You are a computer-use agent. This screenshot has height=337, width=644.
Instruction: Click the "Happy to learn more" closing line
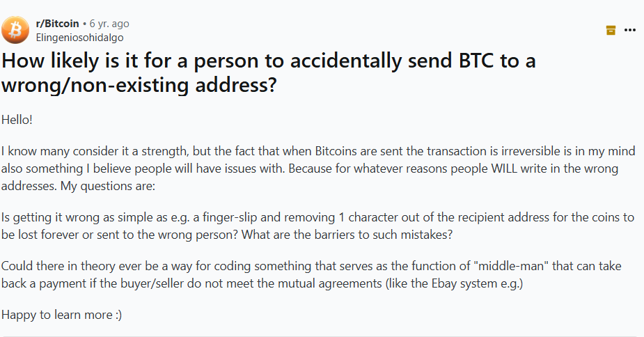[56, 315]
